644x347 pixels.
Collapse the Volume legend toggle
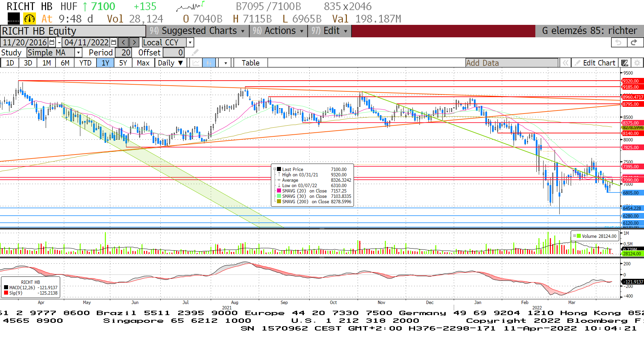574,236
